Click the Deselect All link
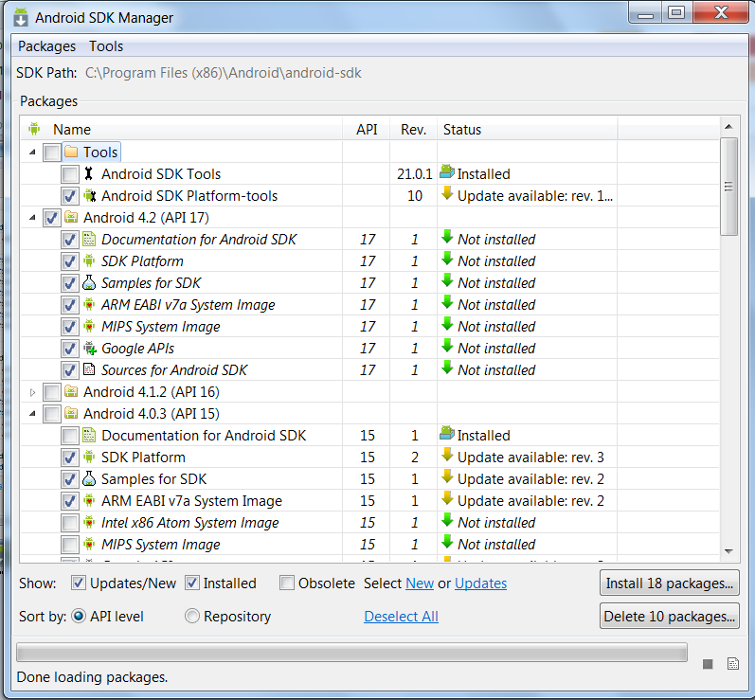The height and width of the screenshot is (700, 755). (401, 617)
